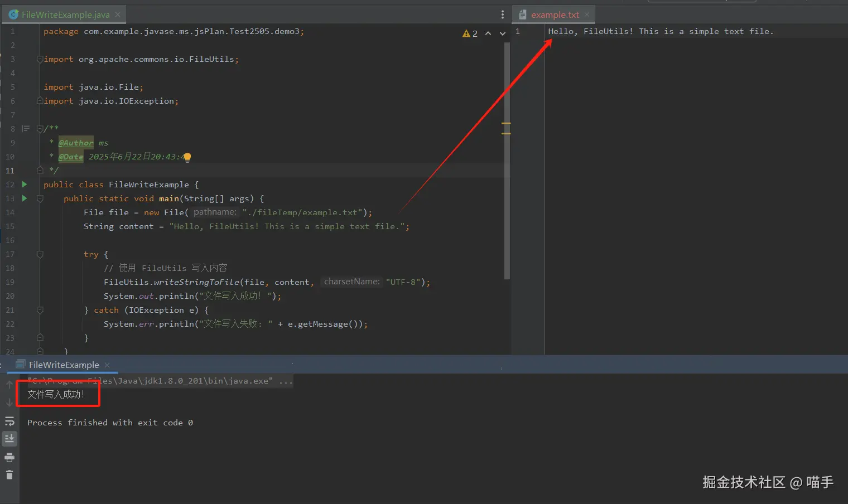Image resolution: width=848 pixels, height=504 pixels.
Task: Select the FileWriteExample tab in Run panel
Action: click(64, 365)
